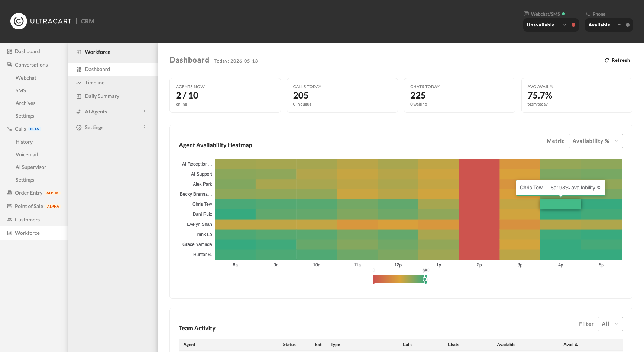Image resolution: width=644 pixels, height=352 pixels.
Task: Click the Daily Summary report icon
Action: [79, 96]
